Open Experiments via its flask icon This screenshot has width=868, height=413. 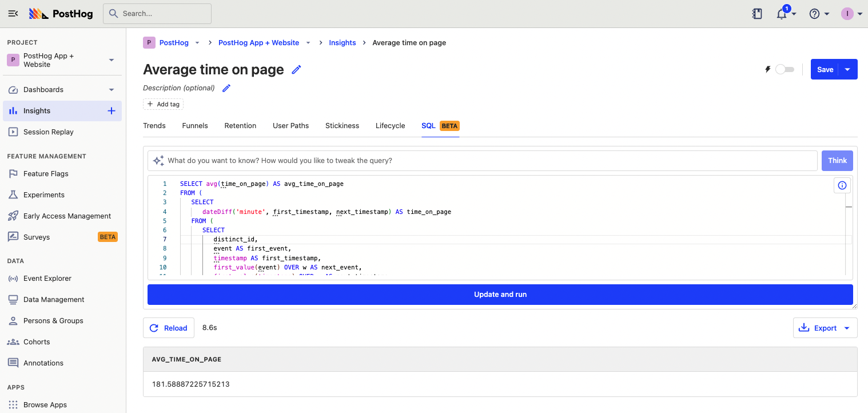(12, 194)
